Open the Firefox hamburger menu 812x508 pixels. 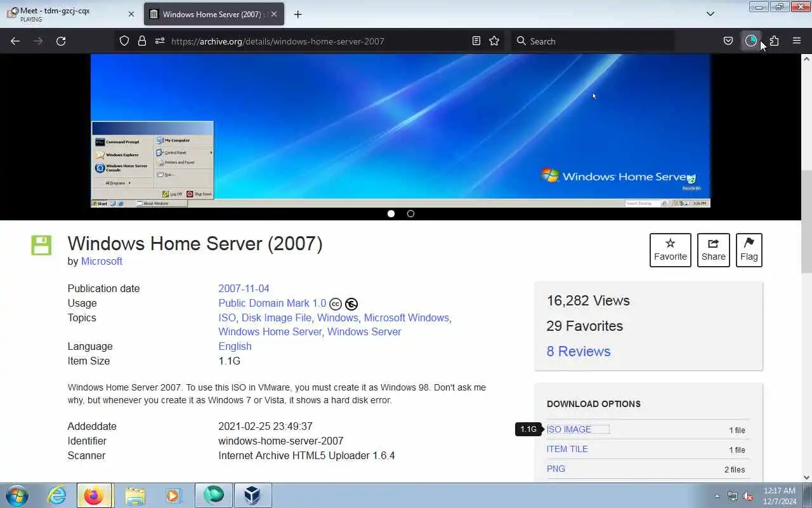click(797, 41)
